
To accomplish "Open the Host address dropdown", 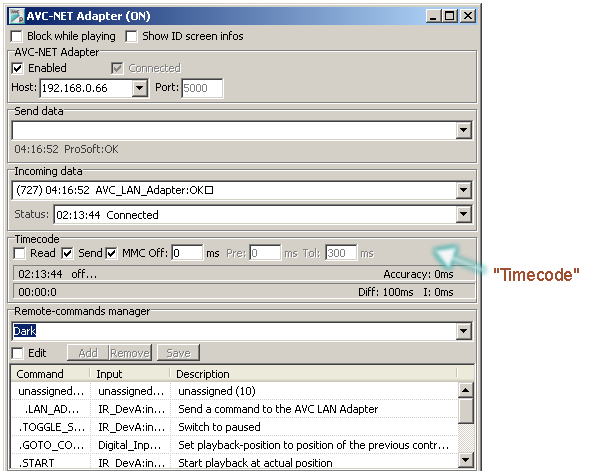I will (139, 88).
